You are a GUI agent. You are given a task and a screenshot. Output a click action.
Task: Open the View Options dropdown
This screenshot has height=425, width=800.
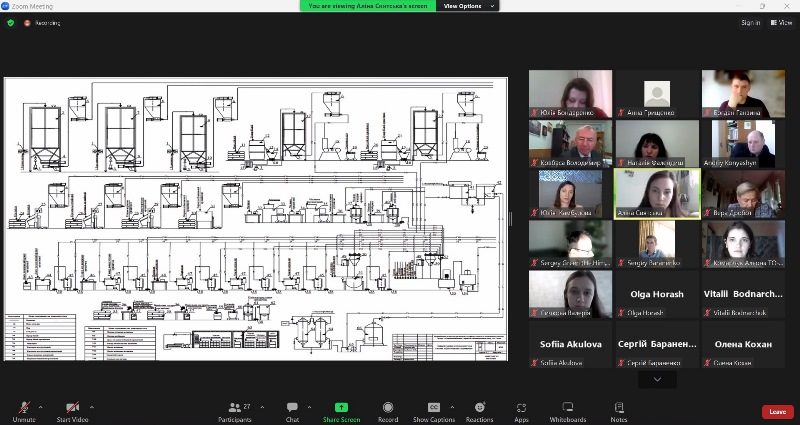tap(468, 6)
